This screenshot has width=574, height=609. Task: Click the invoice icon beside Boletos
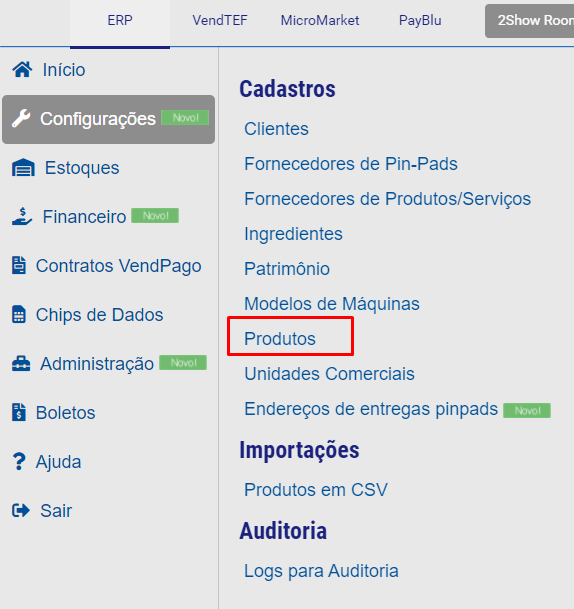click(x=19, y=412)
